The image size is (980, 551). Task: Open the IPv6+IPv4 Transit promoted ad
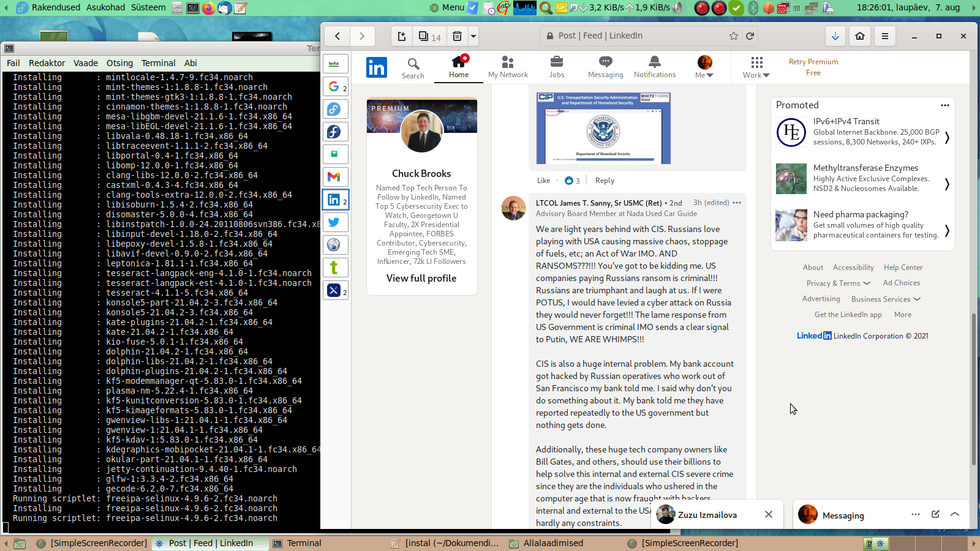[863, 132]
